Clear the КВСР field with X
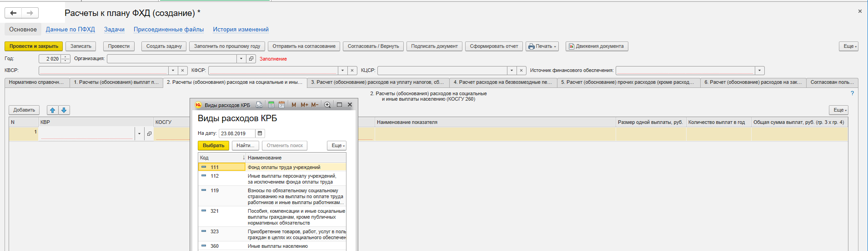 click(182, 71)
